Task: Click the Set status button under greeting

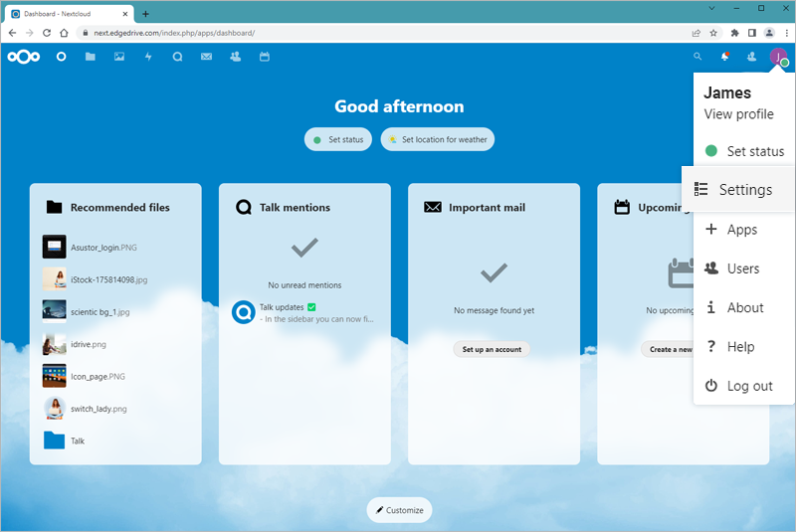Action: click(x=338, y=139)
